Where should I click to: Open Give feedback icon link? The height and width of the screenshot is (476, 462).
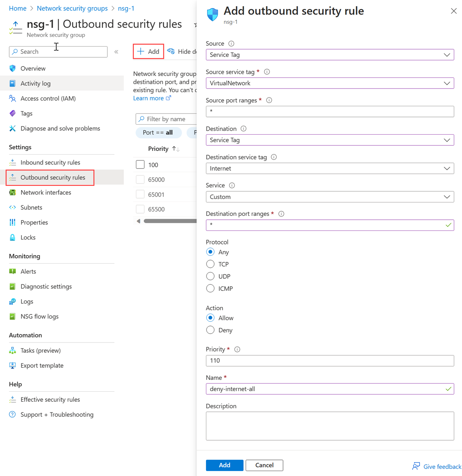[416, 466]
